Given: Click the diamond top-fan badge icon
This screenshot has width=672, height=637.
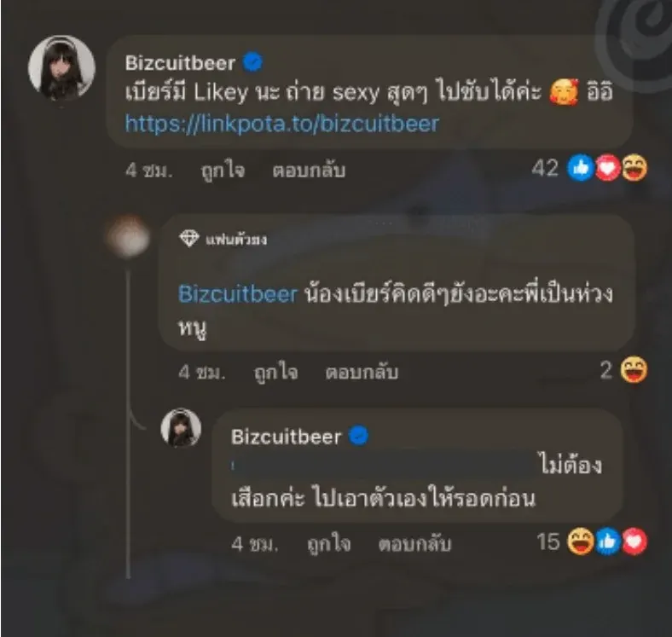Looking at the screenshot, I should 189,238.
